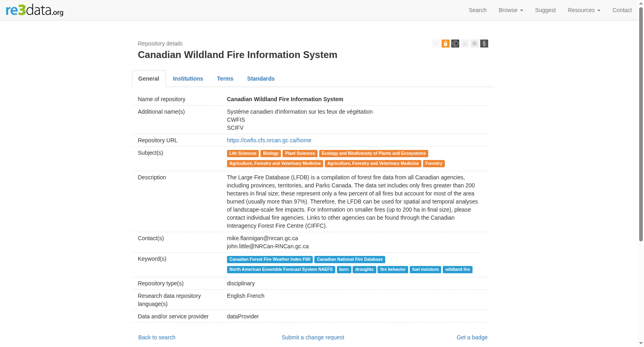Open the Contact page
The width and height of the screenshot is (644, 347).
[x=622, y=10]
